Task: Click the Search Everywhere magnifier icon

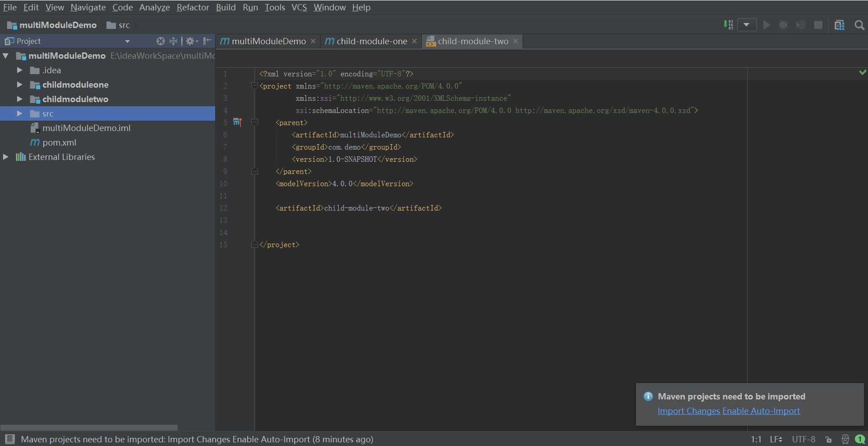Action: pos(859,25)
